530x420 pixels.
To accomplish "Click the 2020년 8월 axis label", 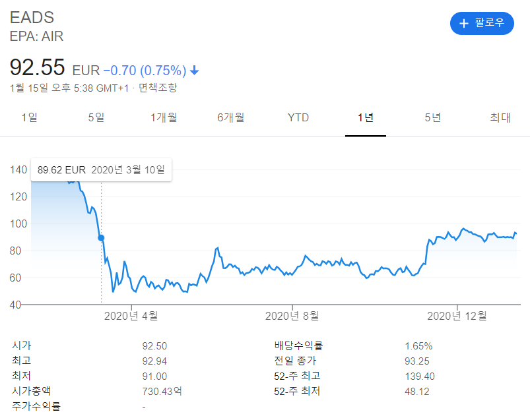I will click(292, 316).
